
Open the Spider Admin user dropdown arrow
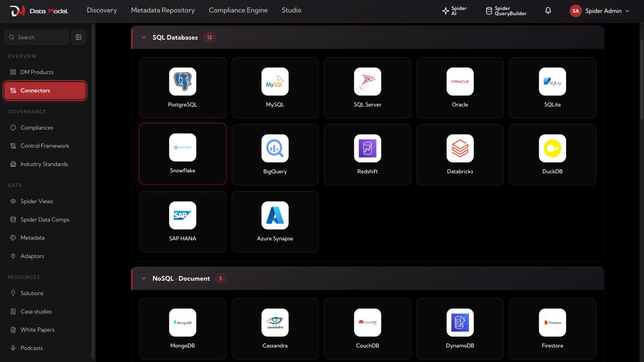tap(627, 11)
